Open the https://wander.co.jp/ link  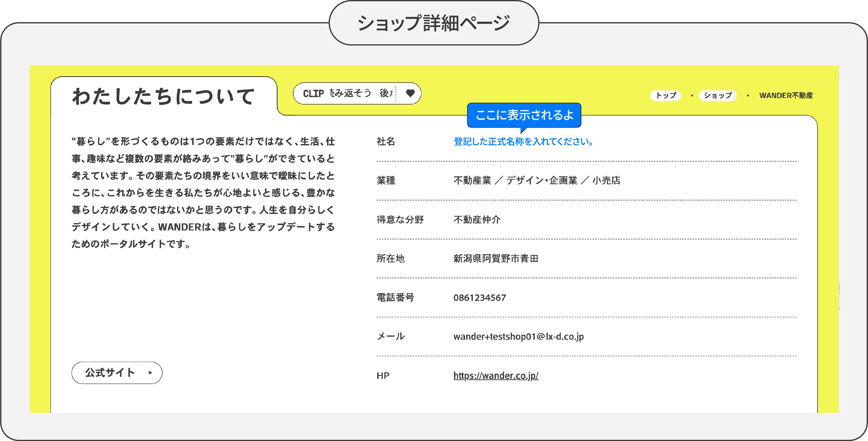click(495, 375)
